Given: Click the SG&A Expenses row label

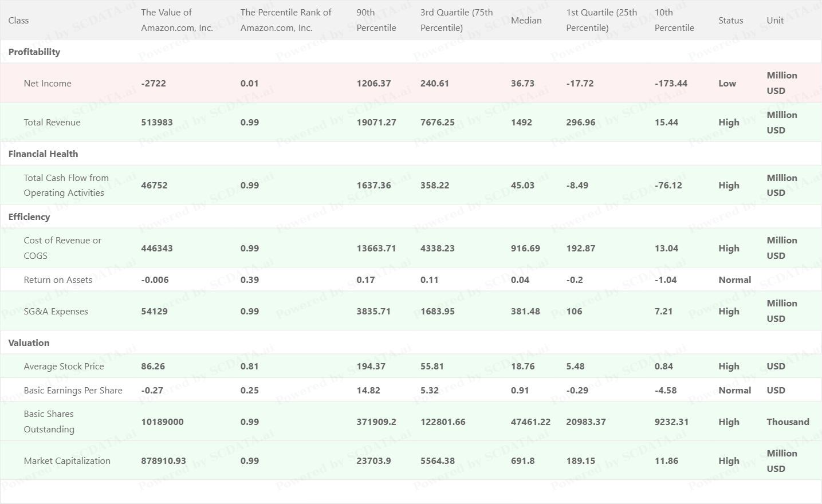Looking at the screenshot, I should pos(56,311).
